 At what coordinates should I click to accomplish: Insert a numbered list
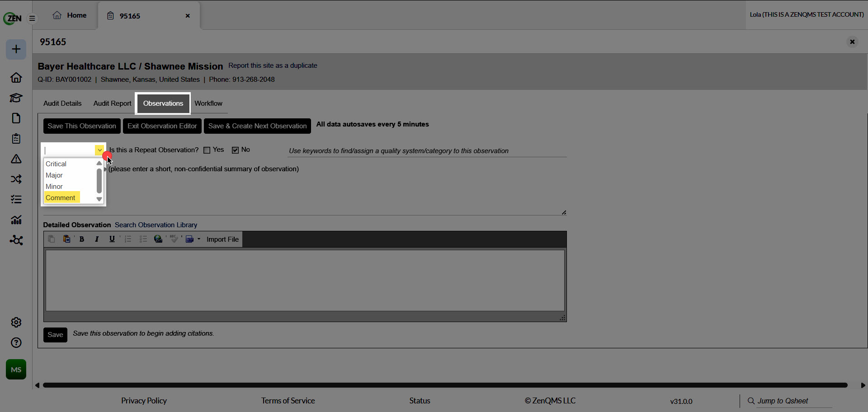pos(128,239)
